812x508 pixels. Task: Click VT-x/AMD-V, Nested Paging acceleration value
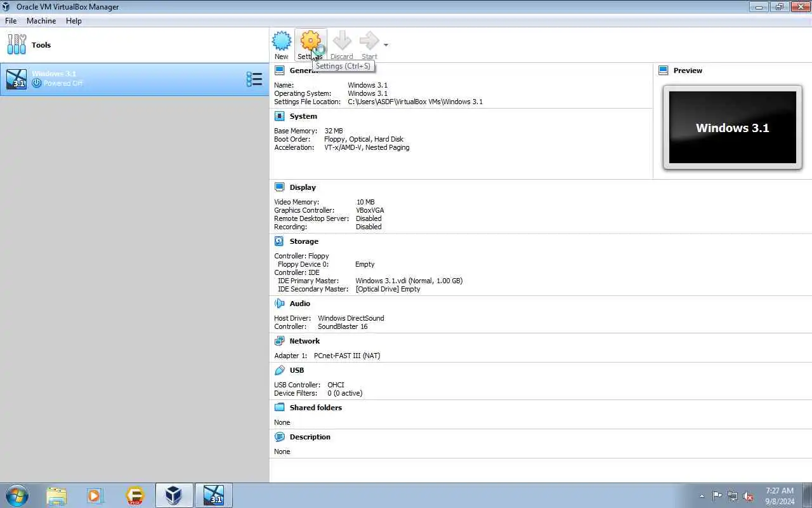click(x=367, y=147)
